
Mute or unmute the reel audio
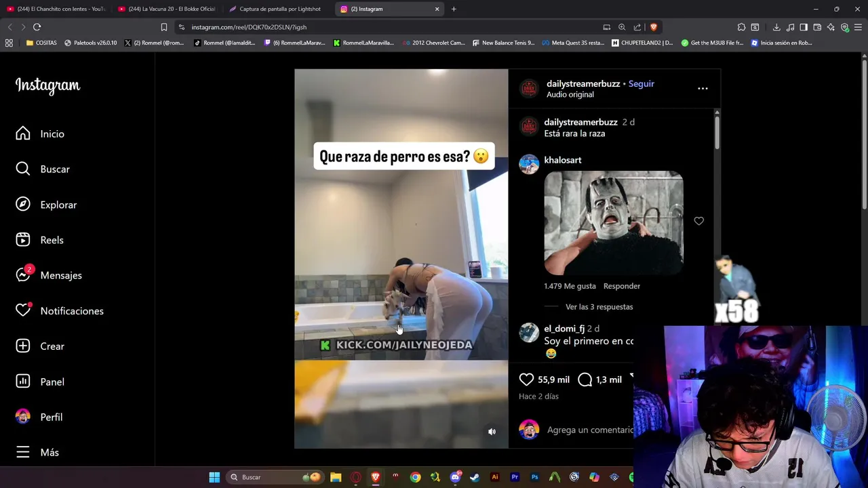pyautogui.click(x=492, y=432)
